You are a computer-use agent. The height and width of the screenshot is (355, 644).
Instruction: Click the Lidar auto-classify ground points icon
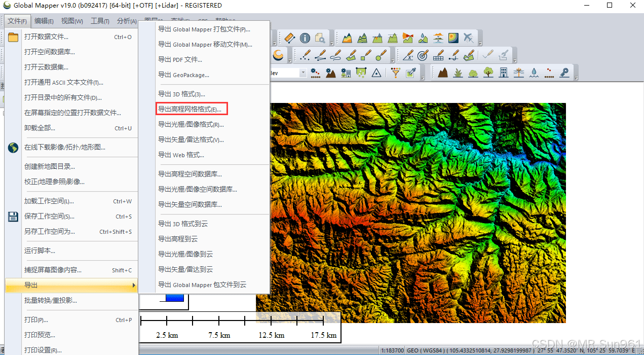point(330,73)
